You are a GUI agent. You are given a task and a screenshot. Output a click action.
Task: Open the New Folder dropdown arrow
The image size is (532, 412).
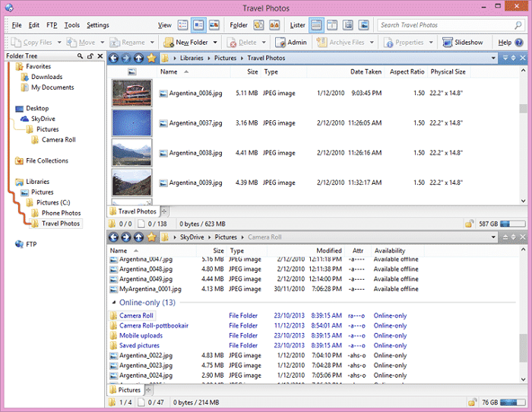coord(215,43)
